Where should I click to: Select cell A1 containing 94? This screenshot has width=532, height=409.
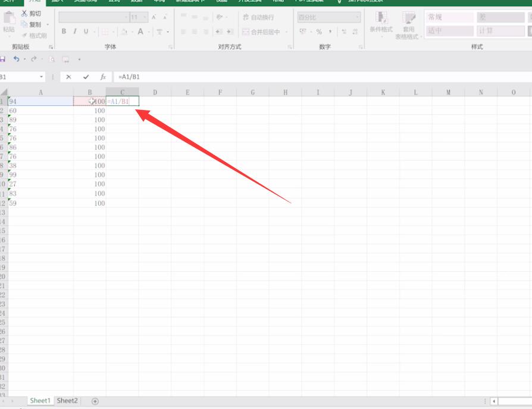pyautogui.click(x=40, y=101)
